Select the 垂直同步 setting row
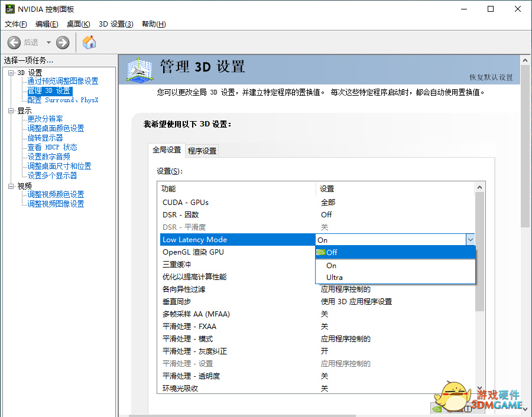 317,302
